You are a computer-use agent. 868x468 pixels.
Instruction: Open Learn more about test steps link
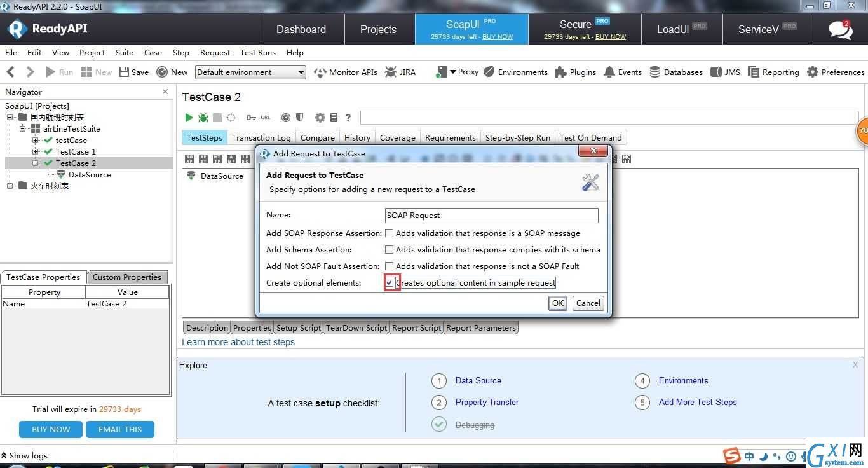coord(238,342)
